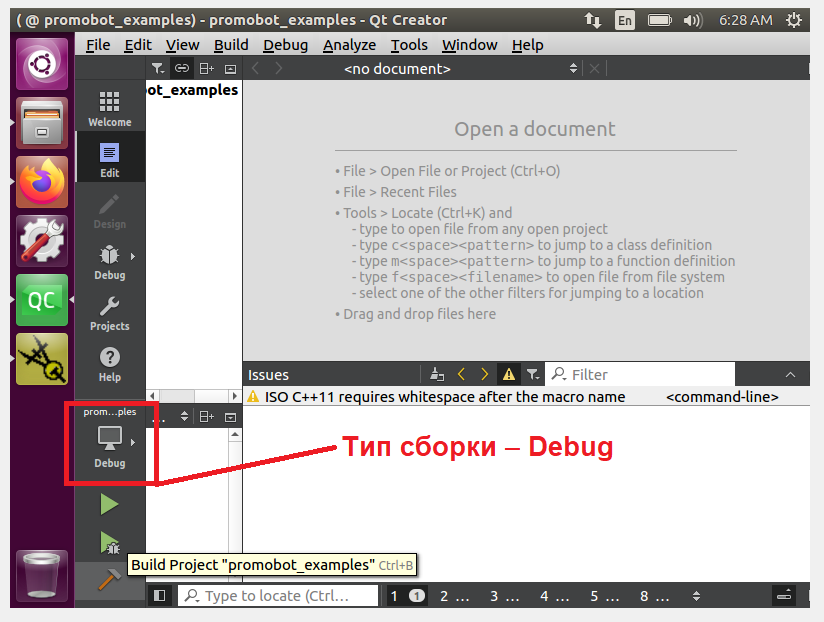Open the Edit menu
The width and height of the screenshot is (824, 622).
[x=138, y=45]
